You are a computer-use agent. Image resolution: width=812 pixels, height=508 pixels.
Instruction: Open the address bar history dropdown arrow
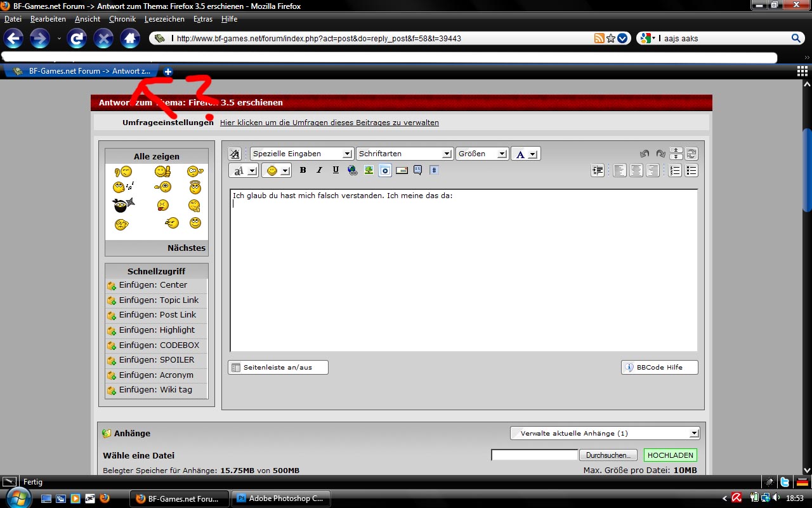tap(622, 38)
